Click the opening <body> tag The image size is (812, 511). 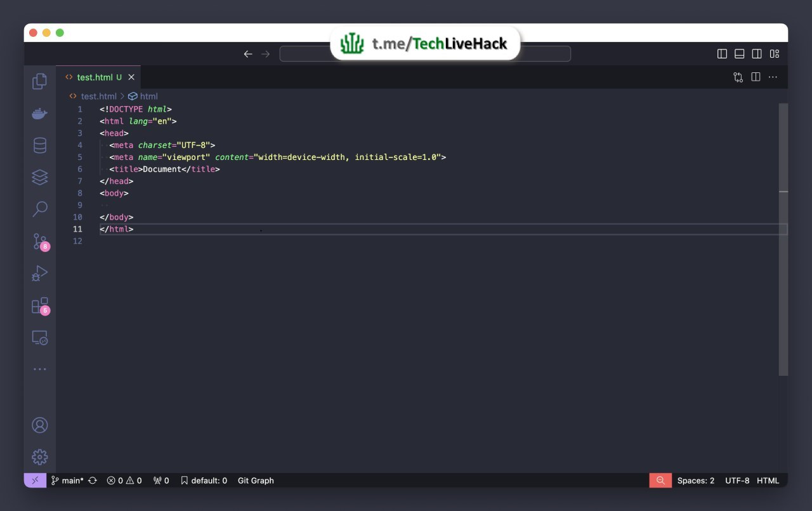point(114,194)
